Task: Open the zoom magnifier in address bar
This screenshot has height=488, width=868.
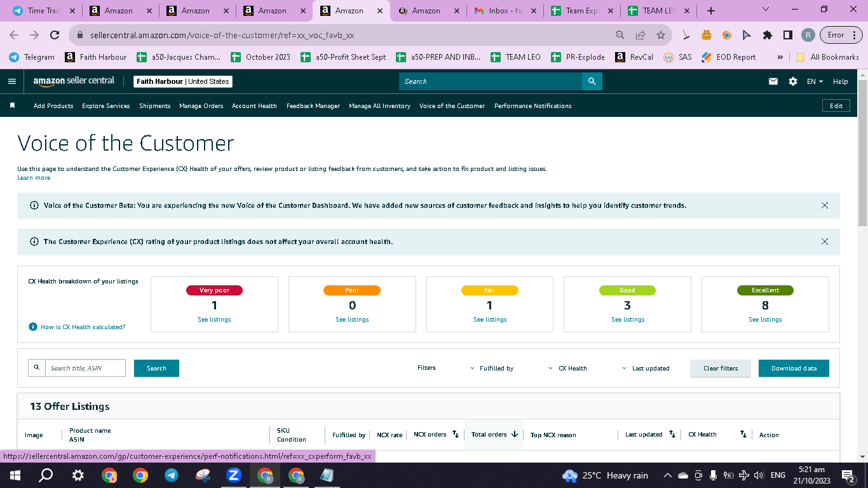Action: (620, 35)
